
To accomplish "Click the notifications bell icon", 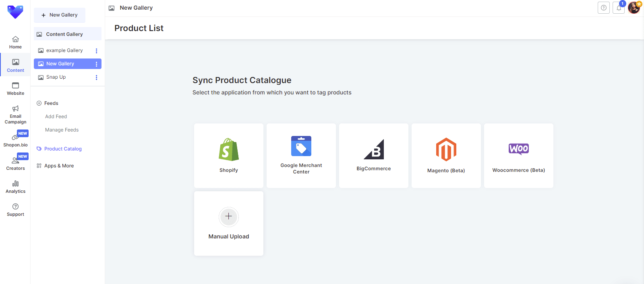I will (619, 8).
